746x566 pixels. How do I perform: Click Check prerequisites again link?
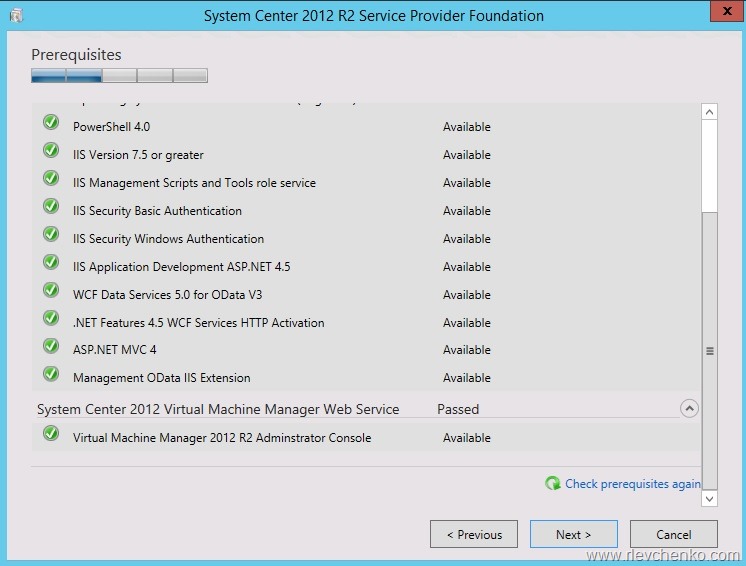click(x=632, y=484)
